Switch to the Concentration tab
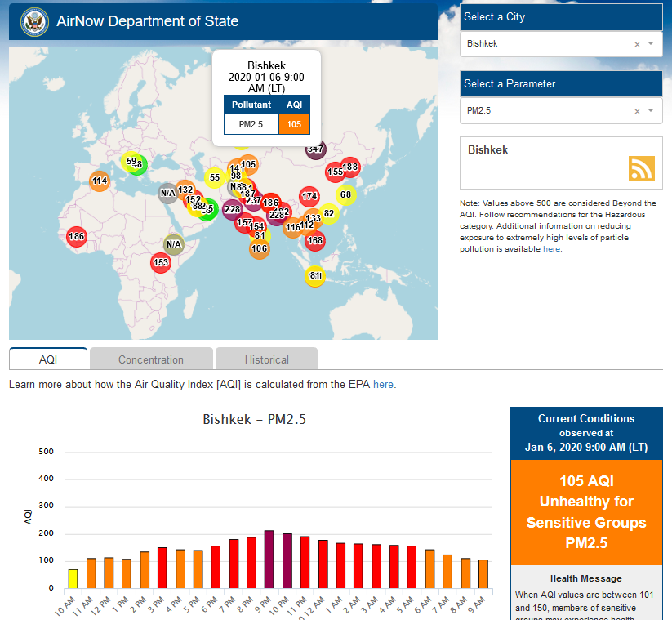The width and height of the screenshot is (672, 620). tap(151, 359)
